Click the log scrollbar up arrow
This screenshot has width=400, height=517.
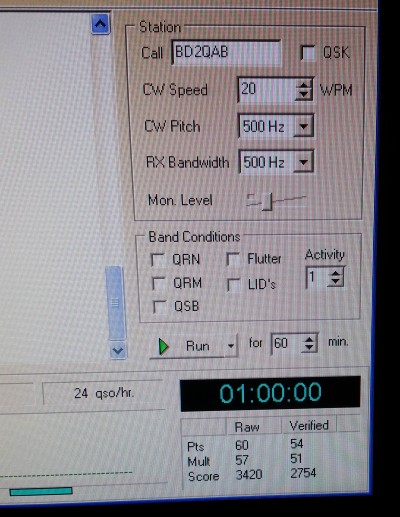[101, 24]
